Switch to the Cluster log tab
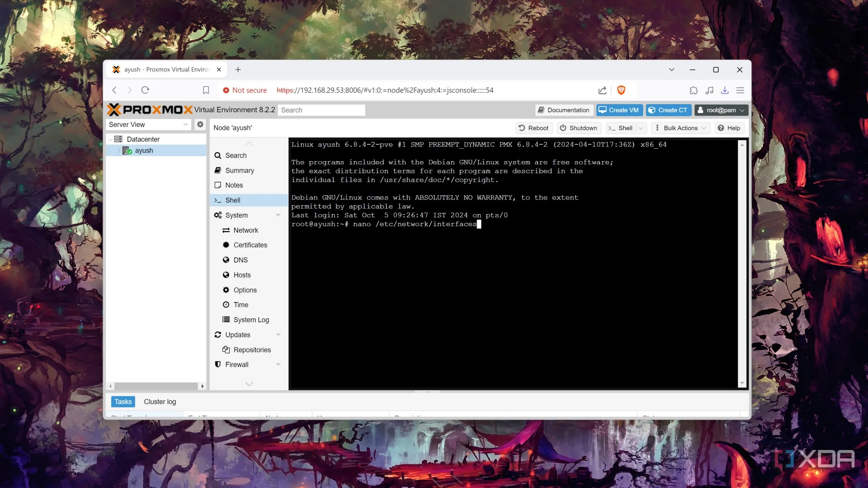 [160, 402]
